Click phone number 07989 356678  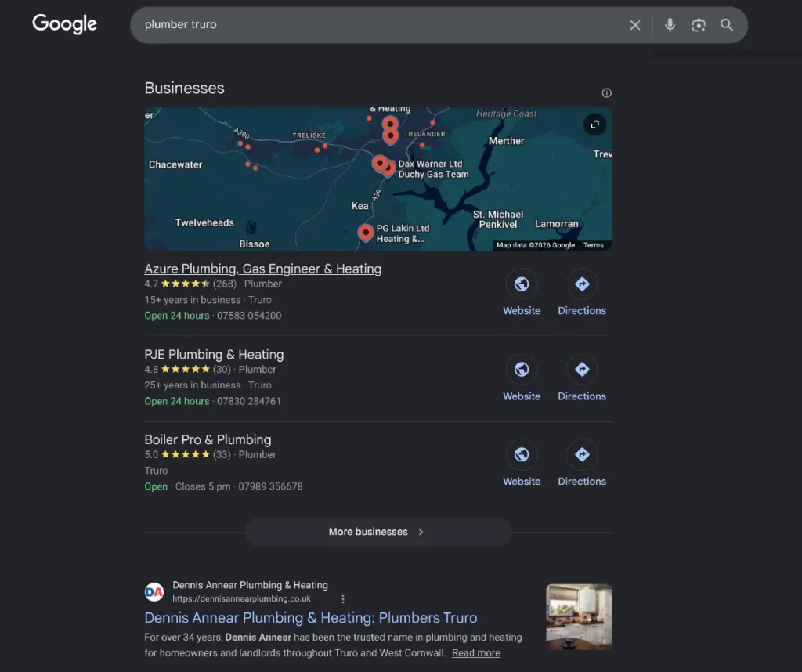pos(270,487)
